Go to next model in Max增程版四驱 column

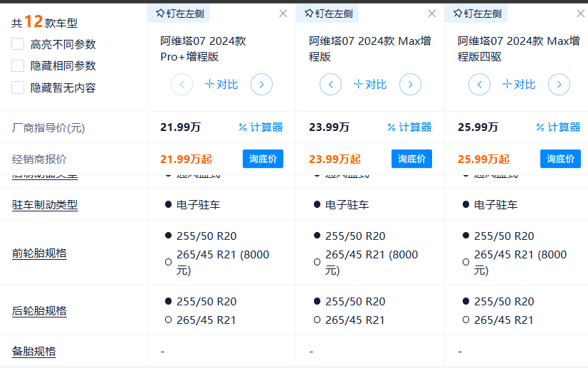point(559,85)
